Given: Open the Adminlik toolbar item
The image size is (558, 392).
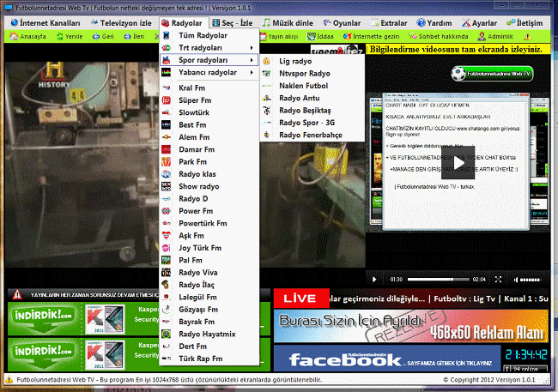Looking at the screenshot, I should [495, 36].
